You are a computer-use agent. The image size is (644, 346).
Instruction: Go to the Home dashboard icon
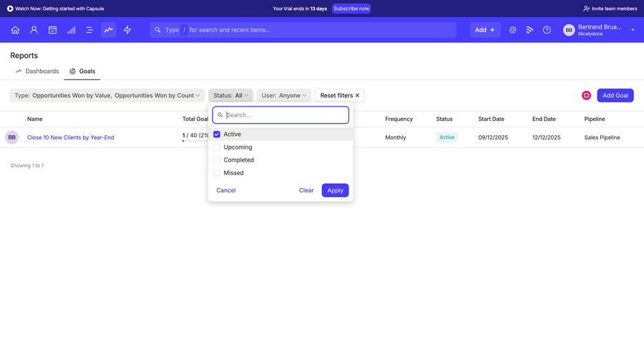(x=15, y=30)
